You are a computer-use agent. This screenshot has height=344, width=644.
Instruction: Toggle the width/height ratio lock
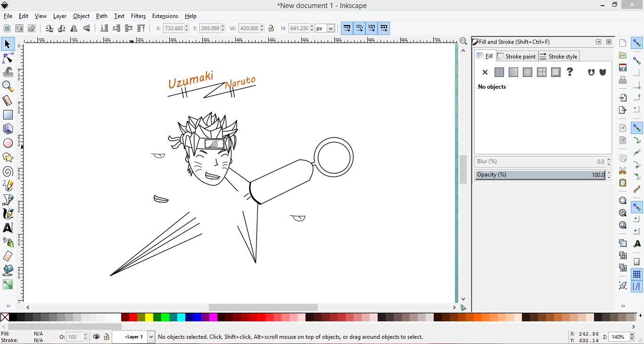pos(271,28)
